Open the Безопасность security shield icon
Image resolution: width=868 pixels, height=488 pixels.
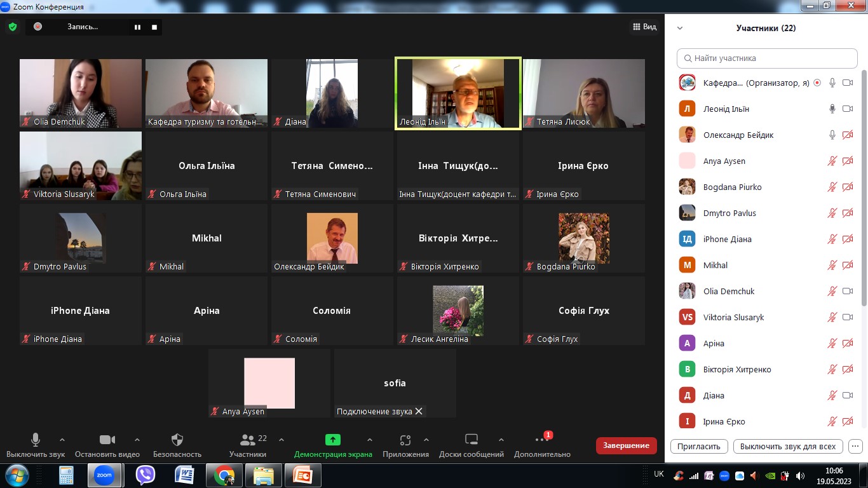(x=177, y=440)
